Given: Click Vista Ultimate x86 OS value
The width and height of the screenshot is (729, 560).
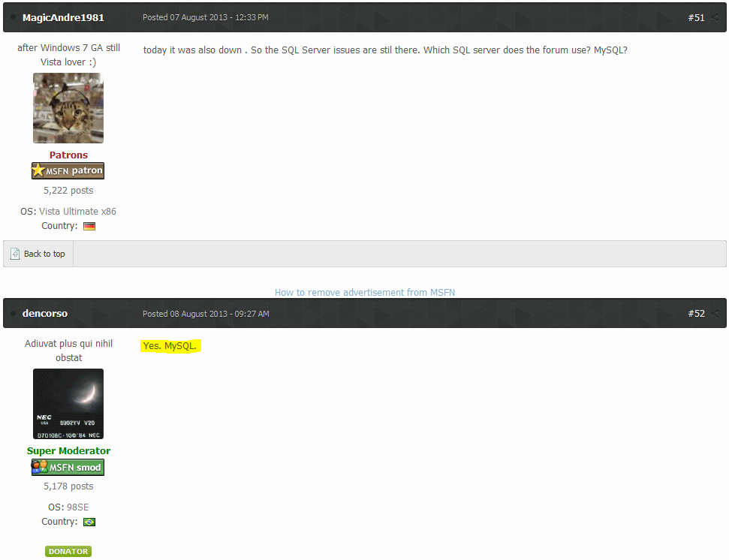Looking at the screenshot, I should tap(77, 212).
